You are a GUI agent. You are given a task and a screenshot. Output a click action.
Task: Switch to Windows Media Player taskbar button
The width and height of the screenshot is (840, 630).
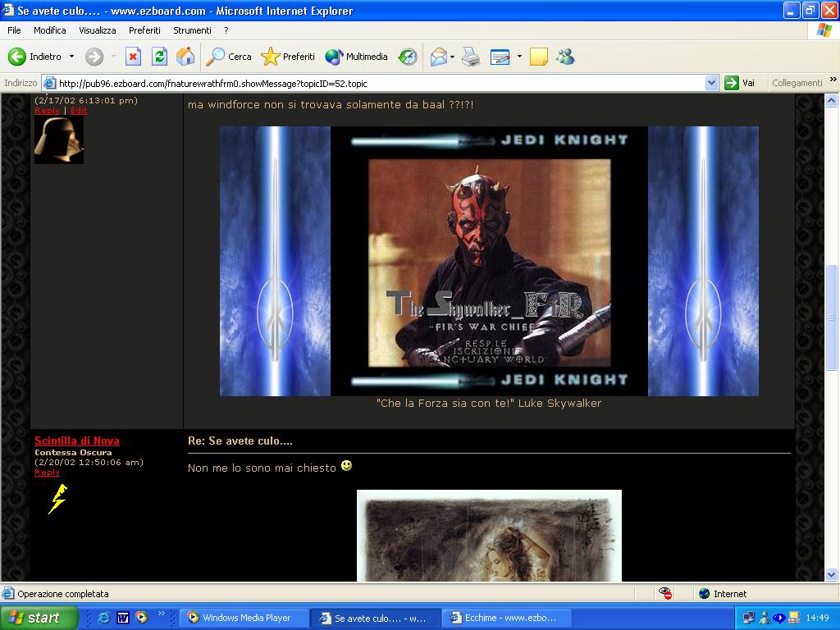click(244, 618)
